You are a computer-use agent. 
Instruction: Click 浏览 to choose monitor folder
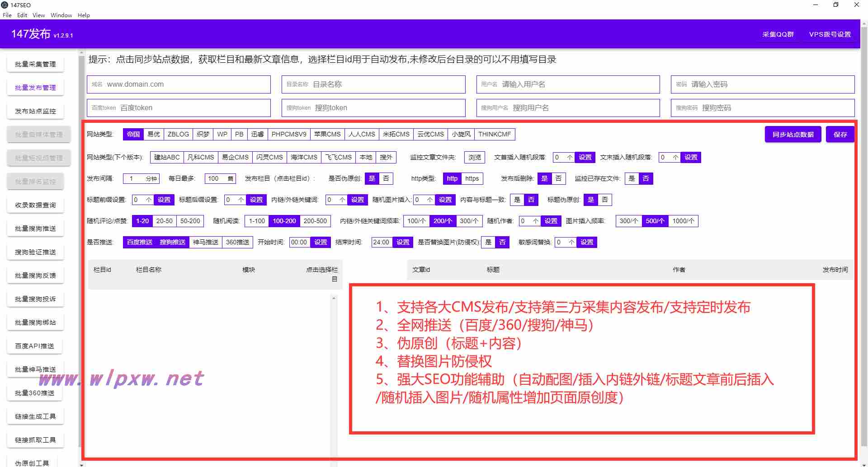coord(475,157)
